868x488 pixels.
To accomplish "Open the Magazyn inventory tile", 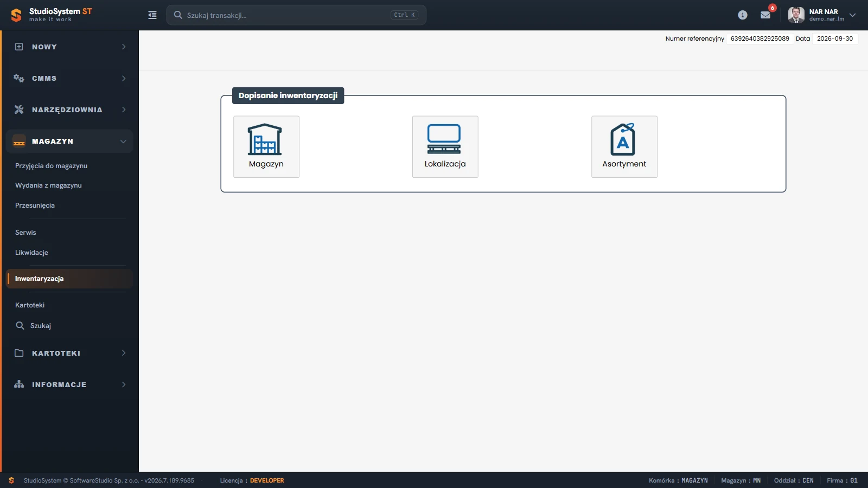I will (266, 146).
